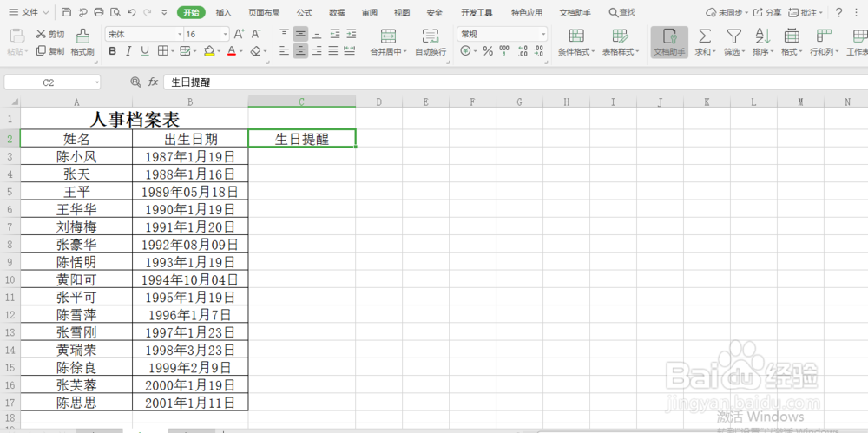The height and width of the screenshot is (433, 868).
Task: Undo the last action
Action: point(131,12)
